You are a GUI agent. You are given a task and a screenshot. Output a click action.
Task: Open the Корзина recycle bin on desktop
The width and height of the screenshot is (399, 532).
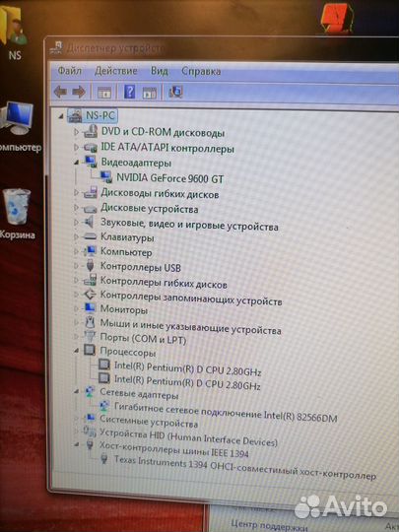(x=17, y=214)
